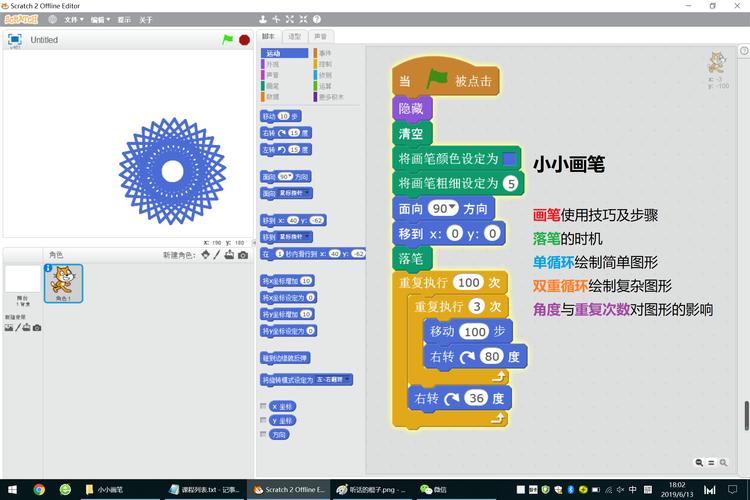Open WeChat (微信) from the taskbar
The image size is (750, 500).
pyautogui.click(x=433, y=489)
